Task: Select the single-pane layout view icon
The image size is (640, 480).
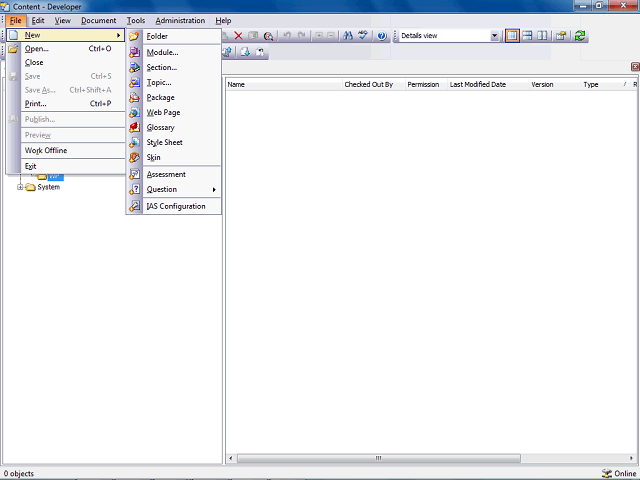Action: (x=512, y=36)
